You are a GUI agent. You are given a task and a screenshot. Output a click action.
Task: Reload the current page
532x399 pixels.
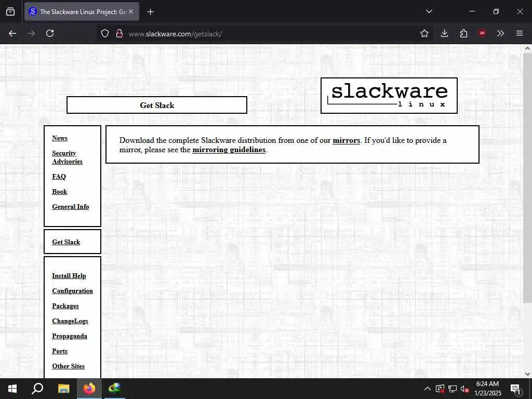point(50,34)
